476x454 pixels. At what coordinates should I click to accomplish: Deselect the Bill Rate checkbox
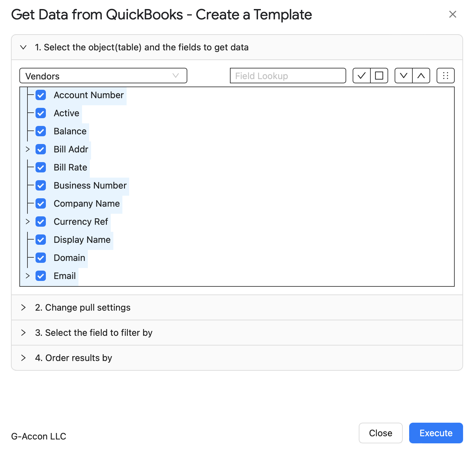tap(41, 167)
